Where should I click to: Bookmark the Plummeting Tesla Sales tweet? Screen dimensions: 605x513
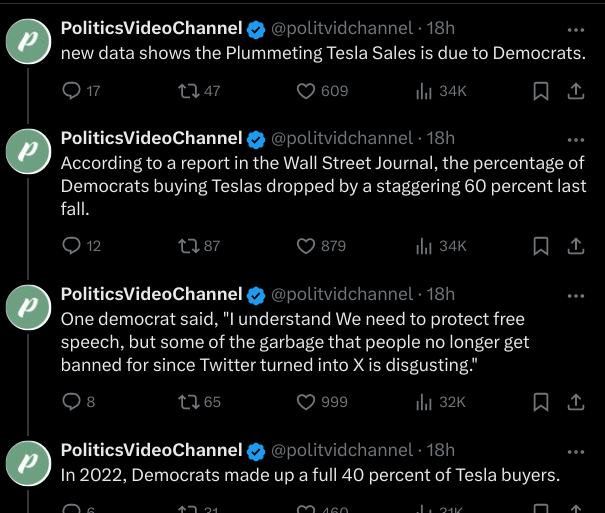coord(541,91)
